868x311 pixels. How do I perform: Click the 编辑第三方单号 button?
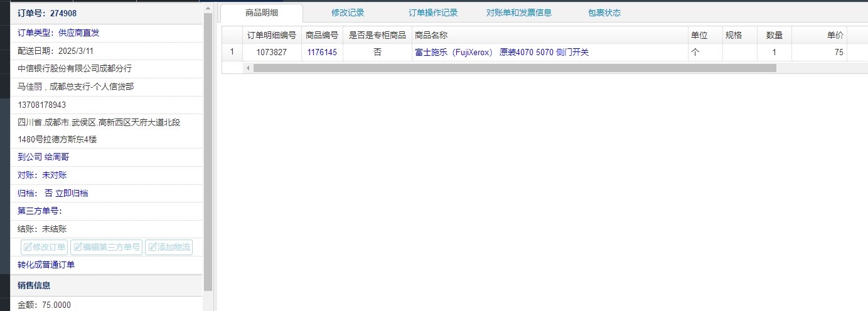(107, 247)
